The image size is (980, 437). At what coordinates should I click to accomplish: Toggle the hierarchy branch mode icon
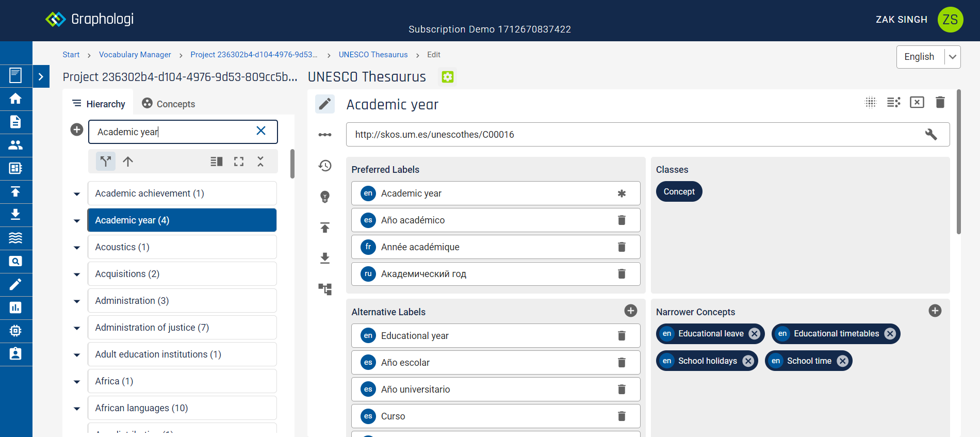coord(106,161)
